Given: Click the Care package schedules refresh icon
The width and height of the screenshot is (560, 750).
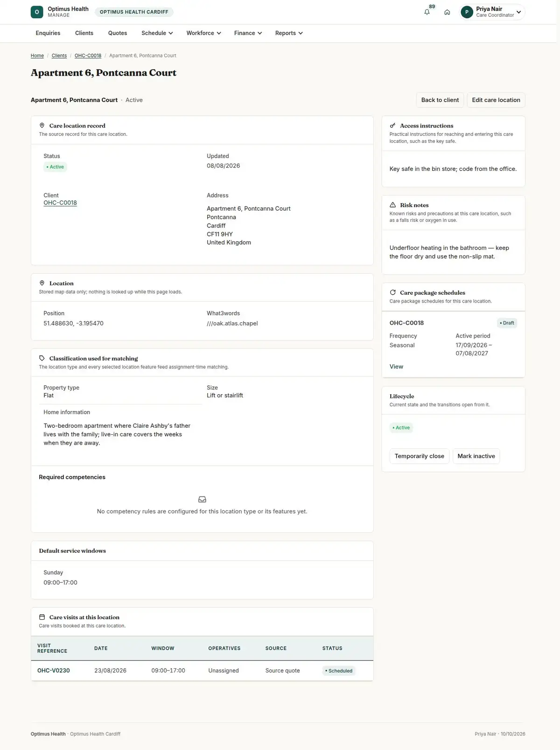Looking at the screenshot, I should pos(392,292).
